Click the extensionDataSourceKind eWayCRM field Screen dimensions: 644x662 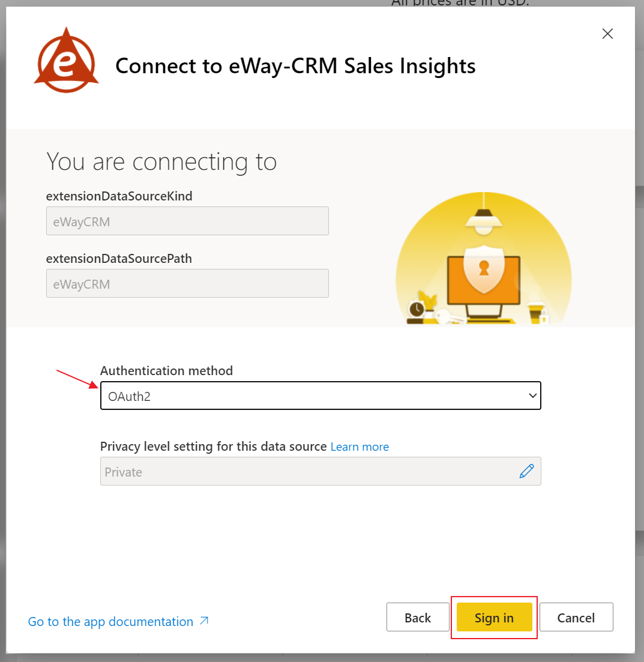(x=187, y=221)
